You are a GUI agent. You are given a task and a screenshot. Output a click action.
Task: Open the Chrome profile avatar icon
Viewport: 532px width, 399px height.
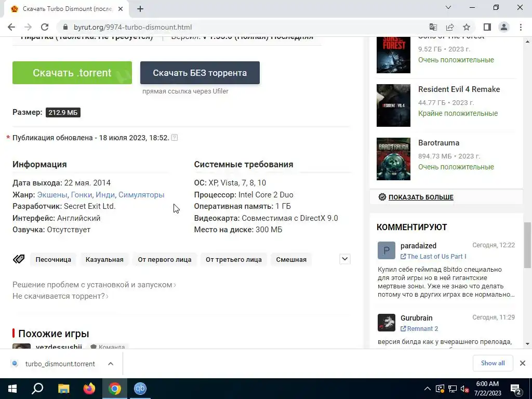(504, 27)
